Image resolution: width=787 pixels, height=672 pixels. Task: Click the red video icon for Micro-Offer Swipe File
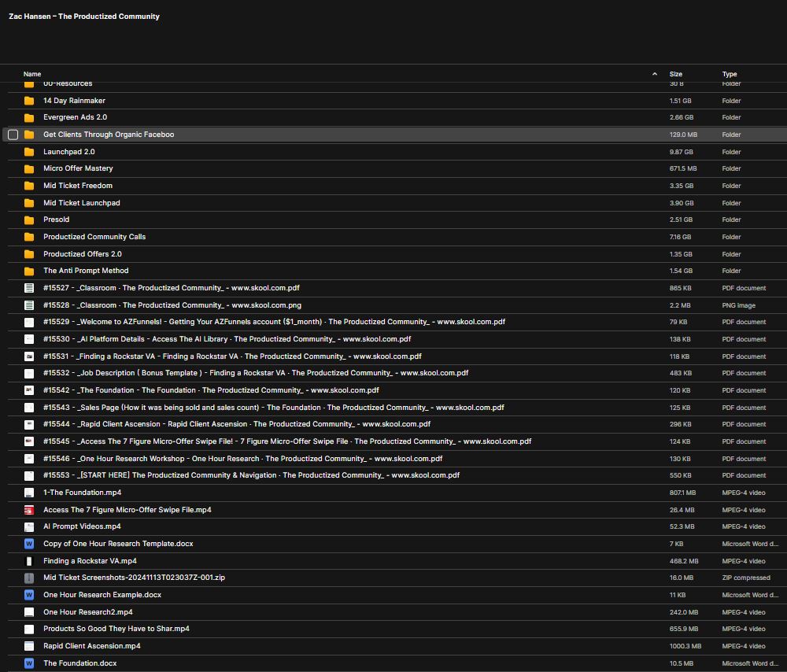pyautogui.click(x=28, y=509)
